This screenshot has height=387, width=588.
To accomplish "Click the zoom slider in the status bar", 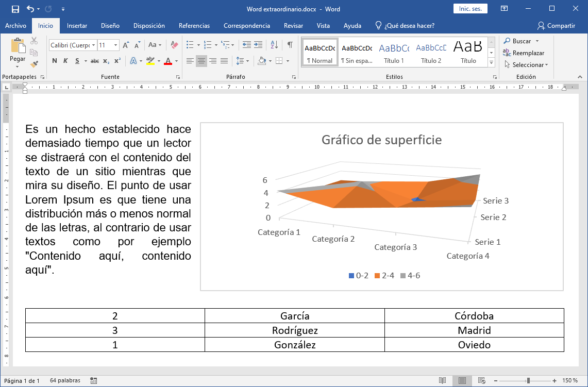I will 528,381.
